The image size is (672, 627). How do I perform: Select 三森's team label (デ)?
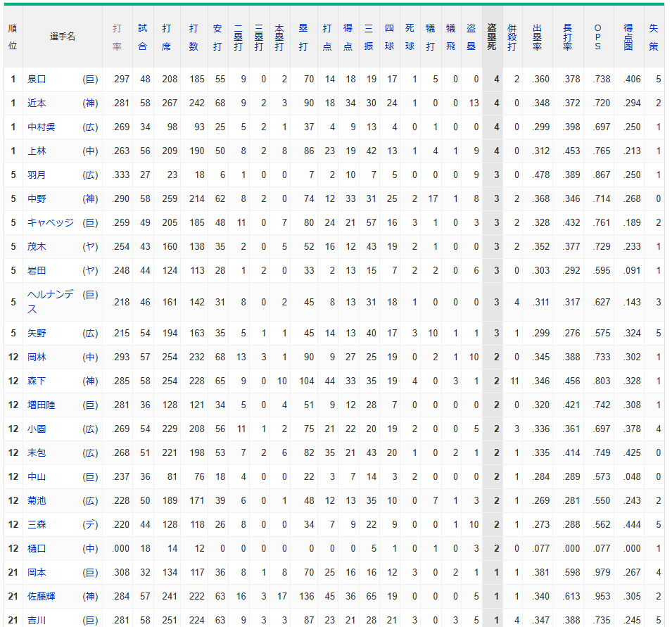pyautogui.click(x=90, y=524)
